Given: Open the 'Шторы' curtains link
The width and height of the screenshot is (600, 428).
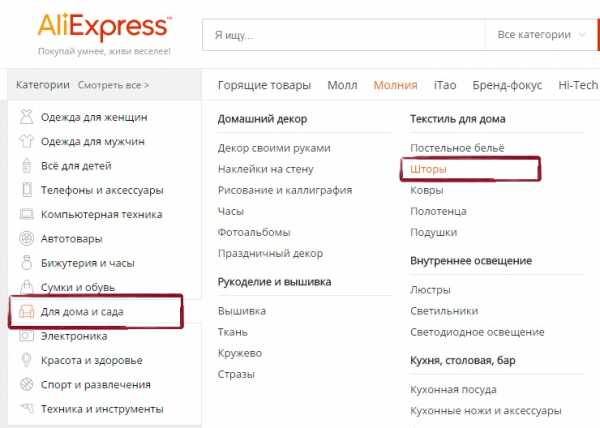Looking at the screenshot, I should click(428, 169).
